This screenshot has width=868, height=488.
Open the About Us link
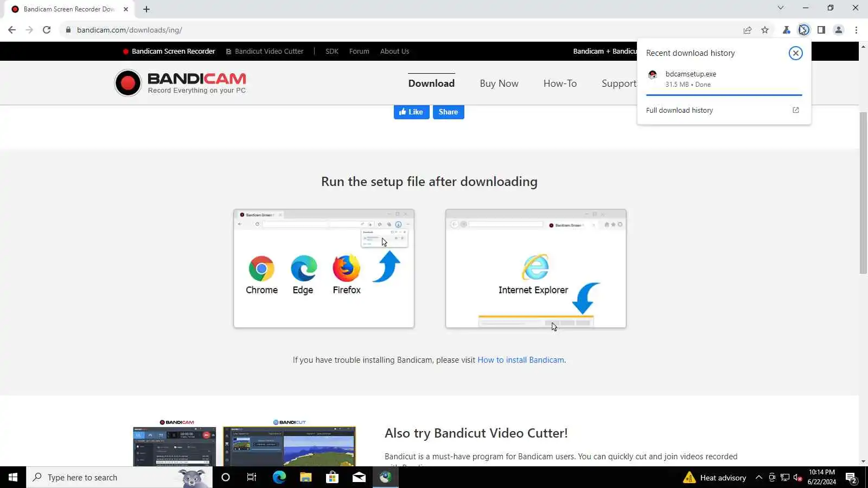pos(394,52)
